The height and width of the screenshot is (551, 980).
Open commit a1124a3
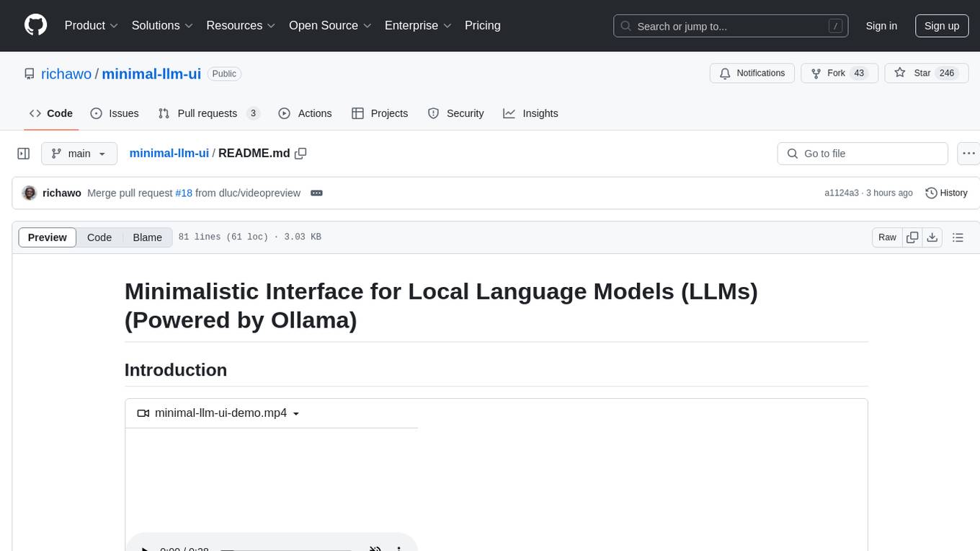coord(842,193)
